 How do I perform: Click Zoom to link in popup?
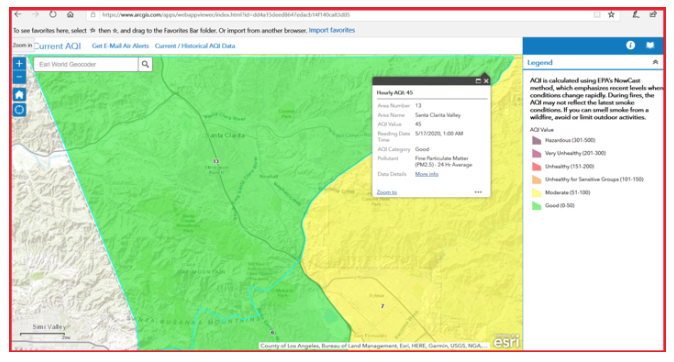(x=386, y=192)
